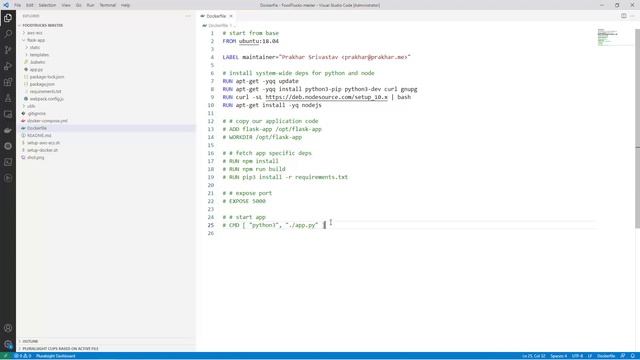Click the VS Code logo in title bar
The width and height of the screenshot is (640, 360).
pos(6,5)
